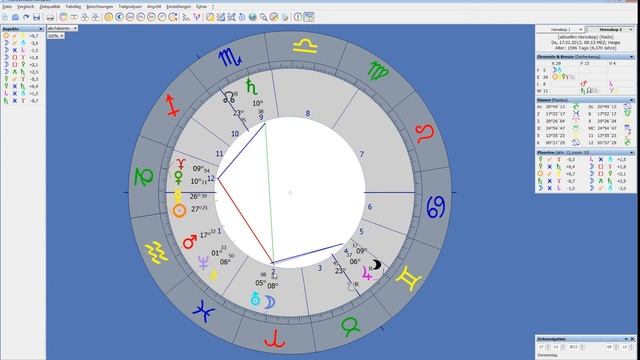This screenshot has height=360, width=640.
Task: Click the Aries sign on the zodiac ring
Action: click(x=275, y=339)
